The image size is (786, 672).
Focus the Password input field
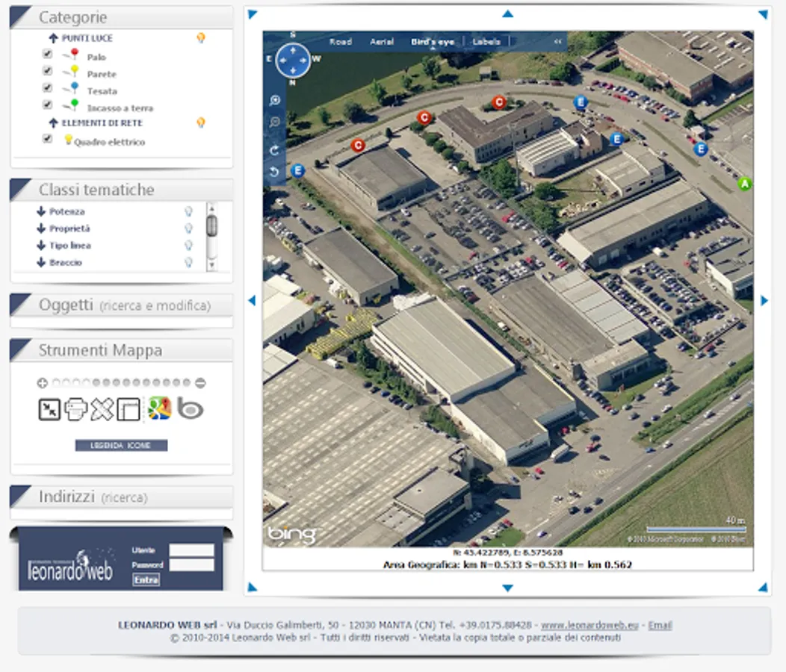tap(191, 565)
